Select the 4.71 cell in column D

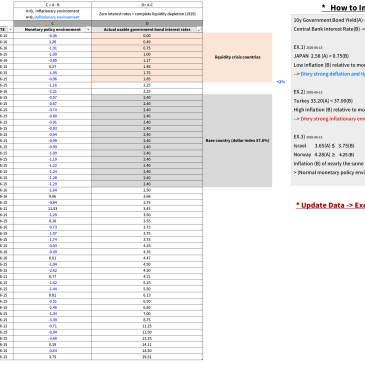[147, 276]
